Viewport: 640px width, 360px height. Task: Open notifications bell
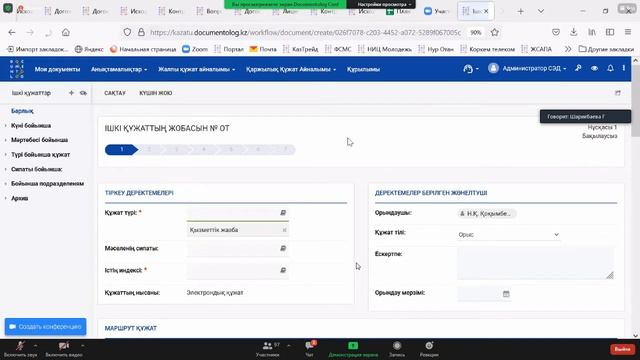coord(610,69)
